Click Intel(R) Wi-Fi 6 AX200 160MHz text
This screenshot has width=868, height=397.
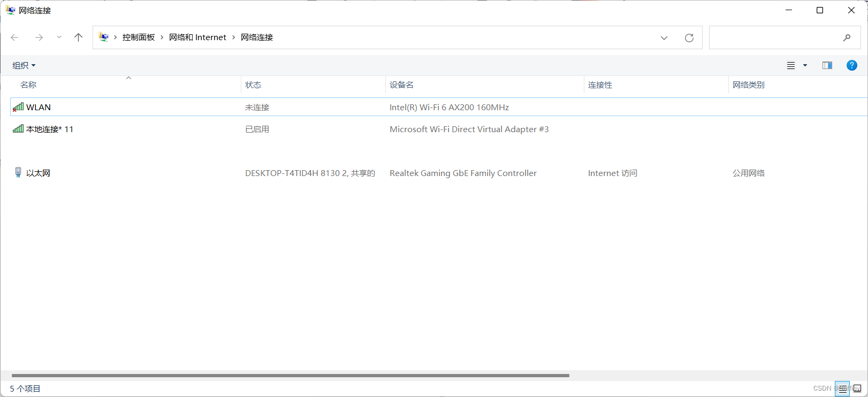(x=449, y=108)
